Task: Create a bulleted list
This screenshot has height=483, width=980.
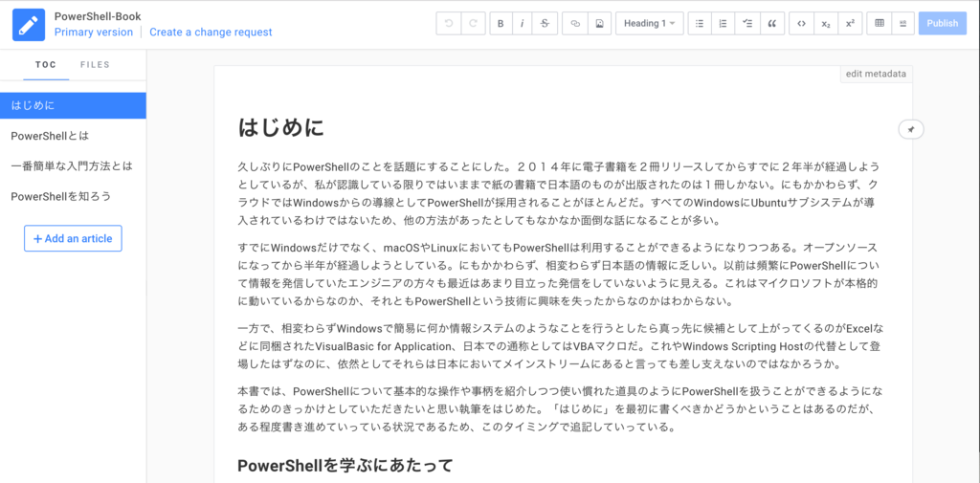Action: 700,24
